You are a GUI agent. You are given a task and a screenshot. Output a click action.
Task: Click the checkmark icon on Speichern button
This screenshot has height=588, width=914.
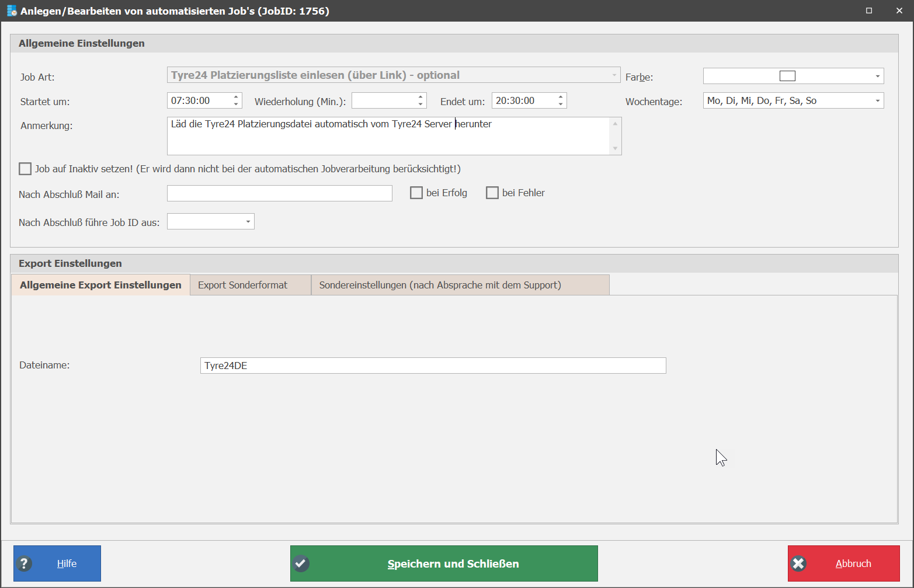301,563
